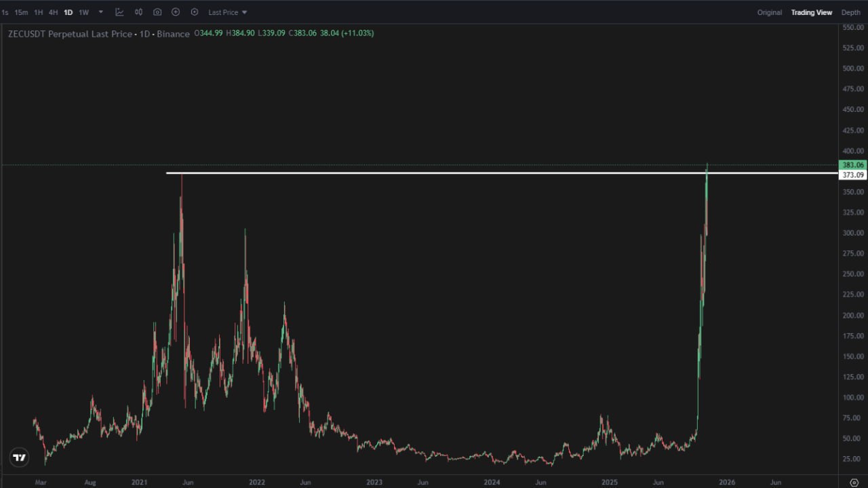Open the technical indicators chart icon
Viewport: 868px width, 488px height.
click(119, 12)
